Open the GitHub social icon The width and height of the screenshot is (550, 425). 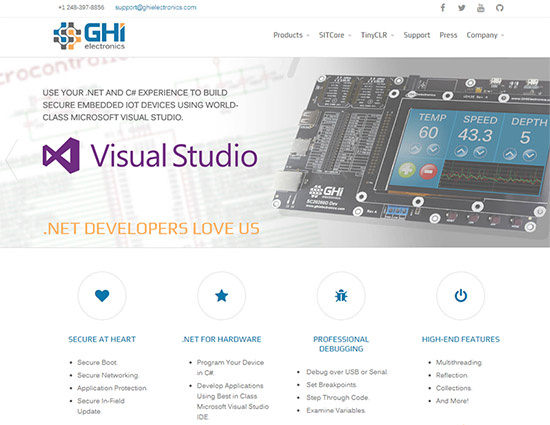coord(499,8)
